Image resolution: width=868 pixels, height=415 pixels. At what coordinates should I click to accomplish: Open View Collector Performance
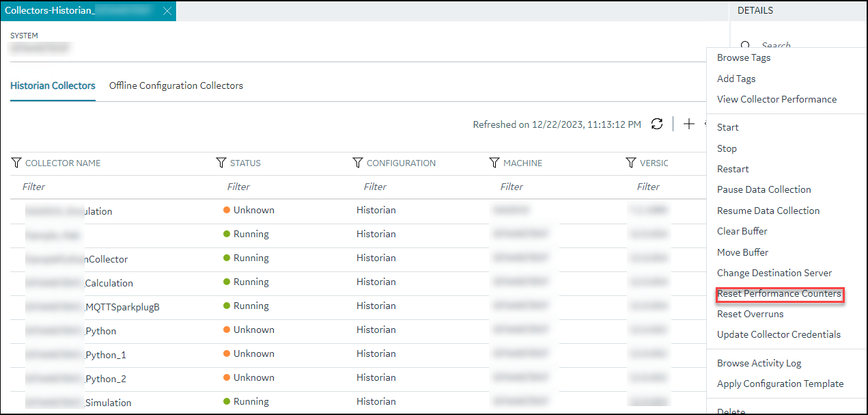(776, 99)
